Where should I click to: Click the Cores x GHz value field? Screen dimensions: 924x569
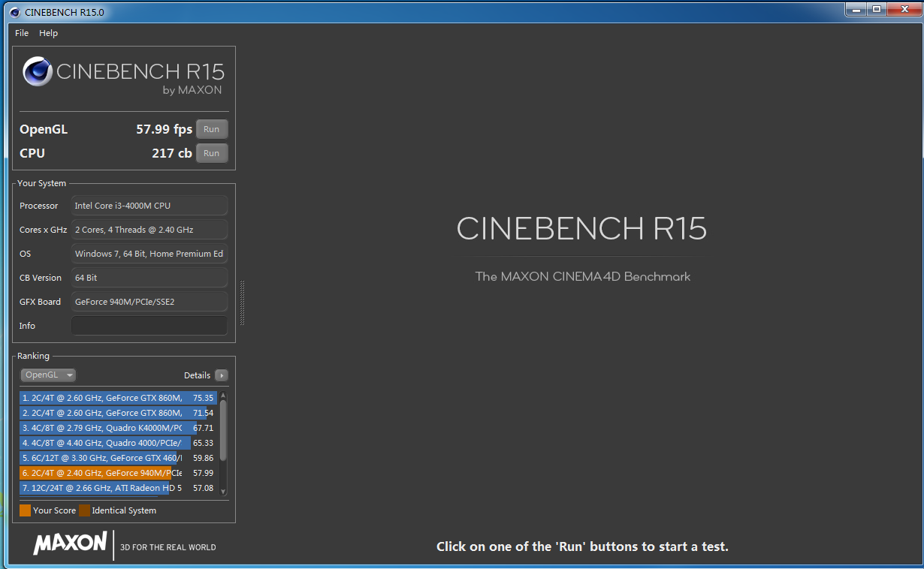click(x=149, y=230)
